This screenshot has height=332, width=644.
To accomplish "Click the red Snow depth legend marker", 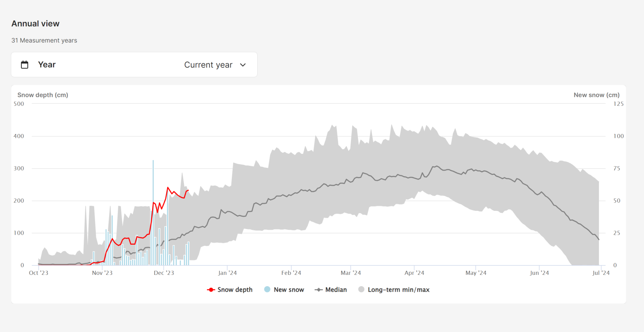I will point(211,290).
